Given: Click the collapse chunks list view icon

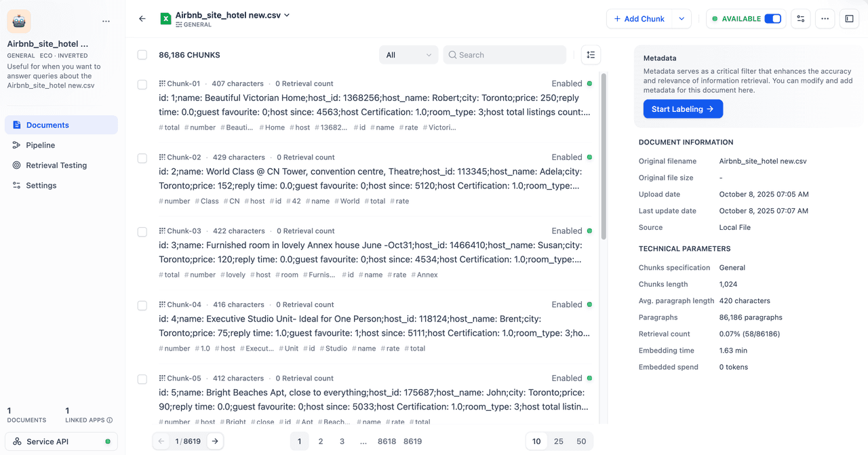Looking at the screenshot, I should click(591, 55).
